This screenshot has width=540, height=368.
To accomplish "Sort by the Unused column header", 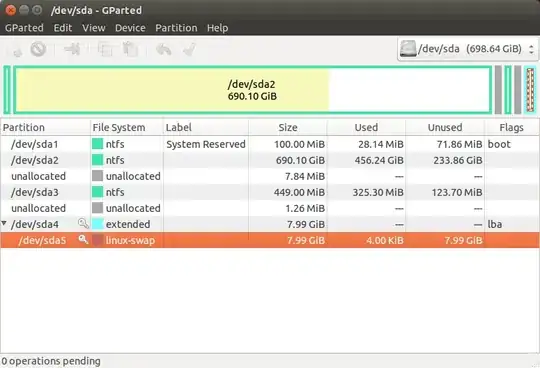I will 445,127.
